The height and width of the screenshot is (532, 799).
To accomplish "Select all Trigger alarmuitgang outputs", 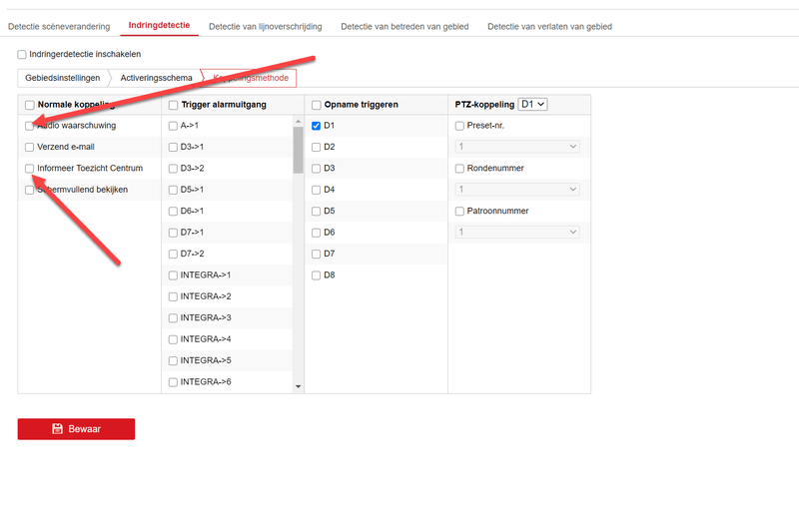I will pos(173,105).
